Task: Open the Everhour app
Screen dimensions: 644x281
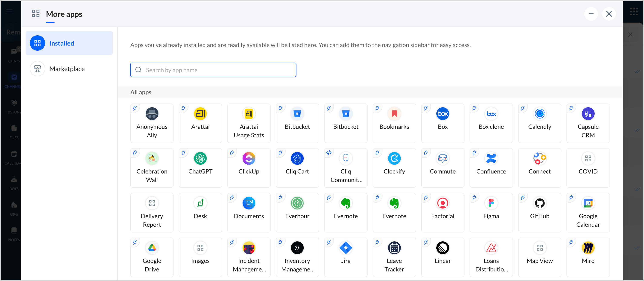Action: [297, 213]
